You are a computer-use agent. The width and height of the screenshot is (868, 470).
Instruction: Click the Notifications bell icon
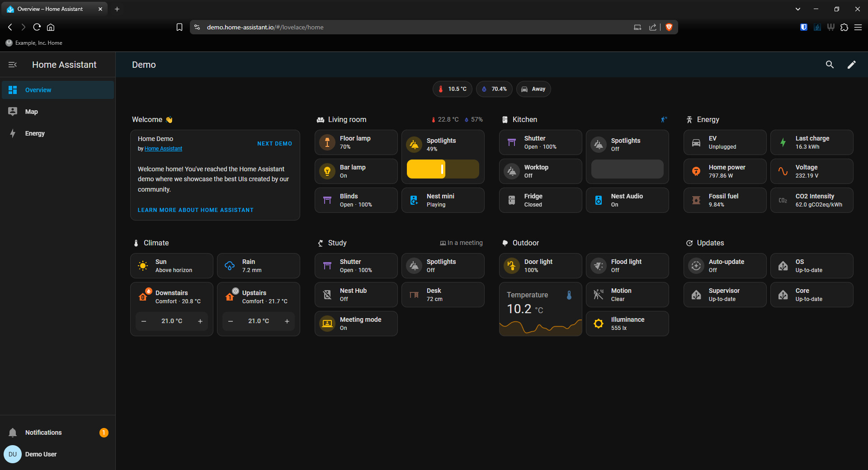click(13, 432)
